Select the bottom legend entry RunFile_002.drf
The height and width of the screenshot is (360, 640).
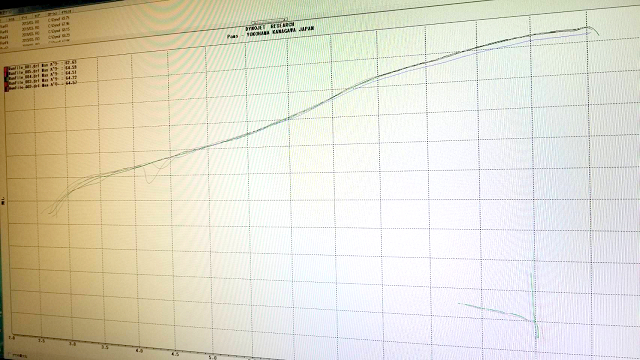point(42,85)
